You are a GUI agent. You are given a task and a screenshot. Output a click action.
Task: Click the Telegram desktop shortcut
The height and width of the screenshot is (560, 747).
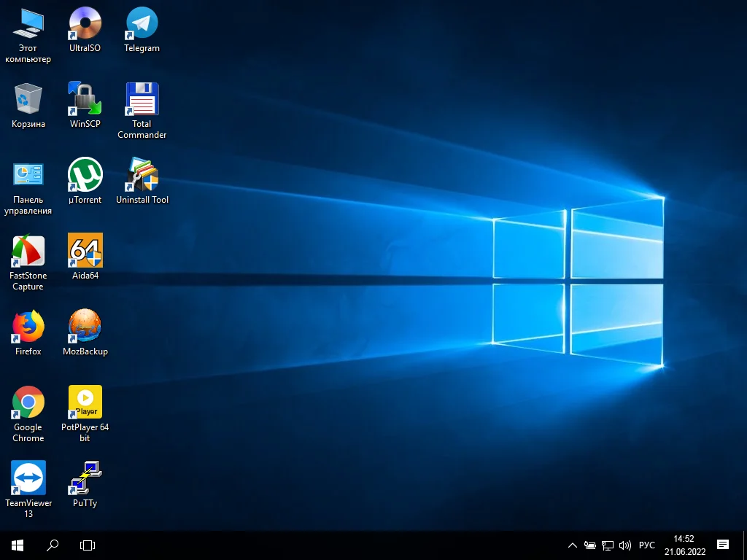click(142, 23)
